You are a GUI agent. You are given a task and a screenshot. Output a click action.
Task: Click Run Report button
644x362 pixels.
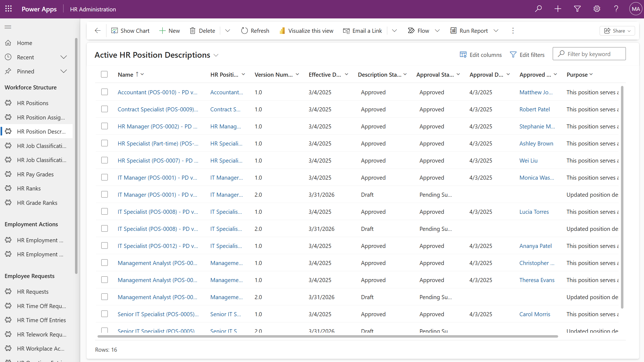point(469,31)
